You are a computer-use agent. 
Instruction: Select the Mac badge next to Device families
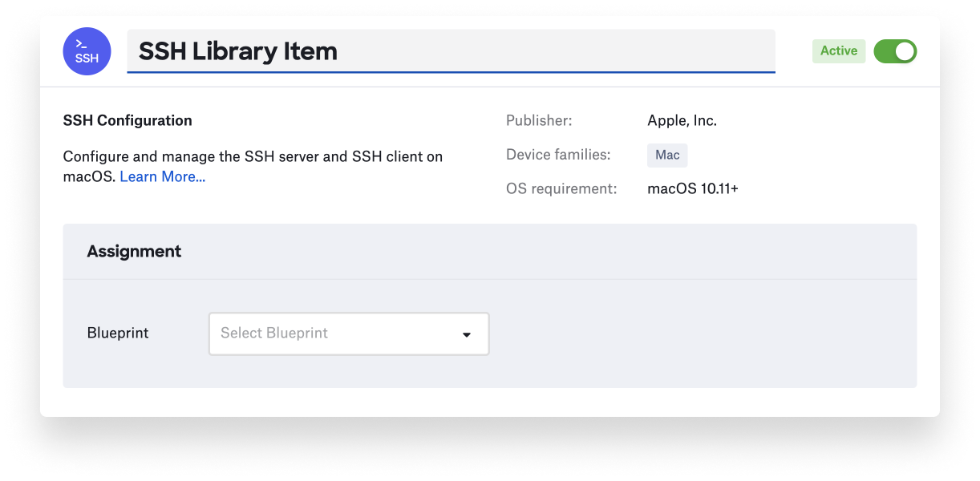[x=667, y=155]
